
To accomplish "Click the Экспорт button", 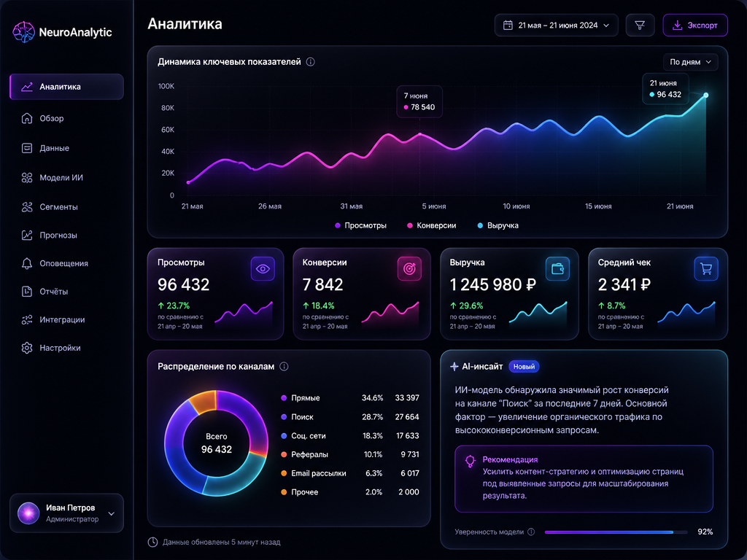I will coord(695,26).
